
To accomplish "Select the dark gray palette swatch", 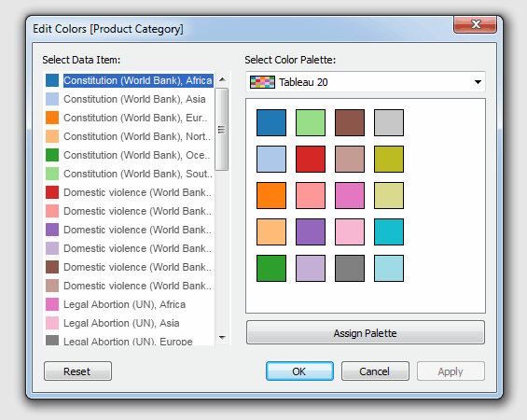I will pyautogui.click(x=350, y=269).
